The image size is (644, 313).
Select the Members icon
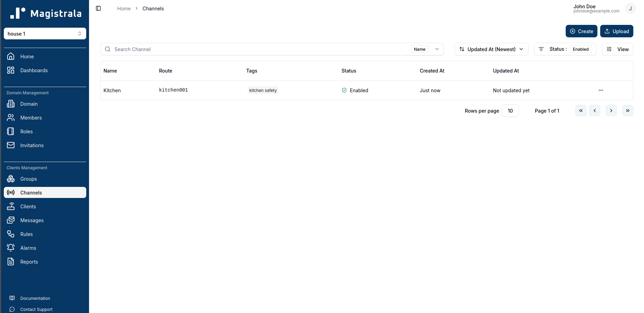(11, 117)
